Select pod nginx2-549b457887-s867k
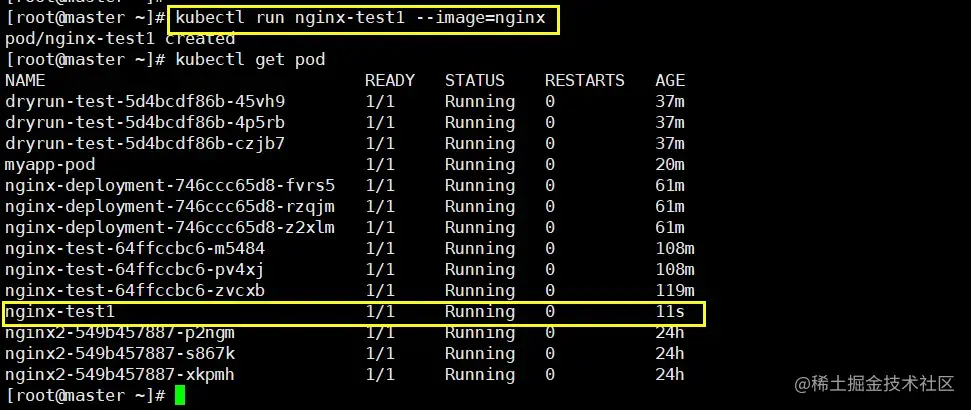This screenshot has height=410, width=971. [120, 354]
